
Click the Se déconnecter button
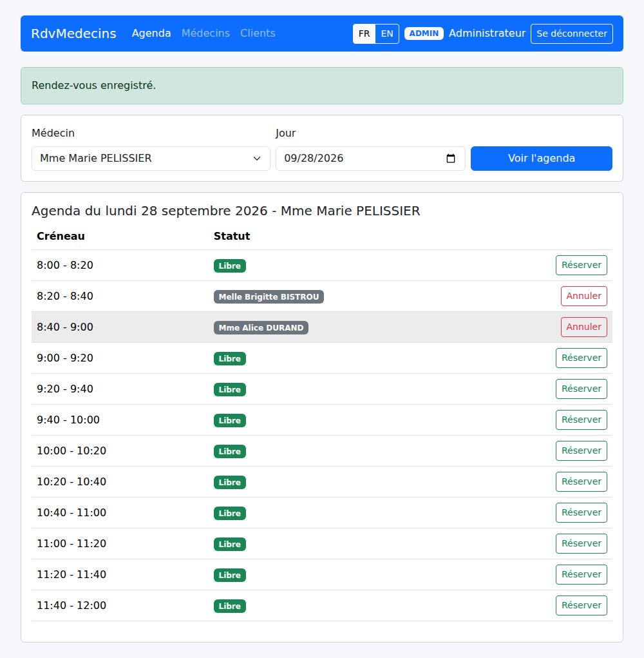pos(572,34)
